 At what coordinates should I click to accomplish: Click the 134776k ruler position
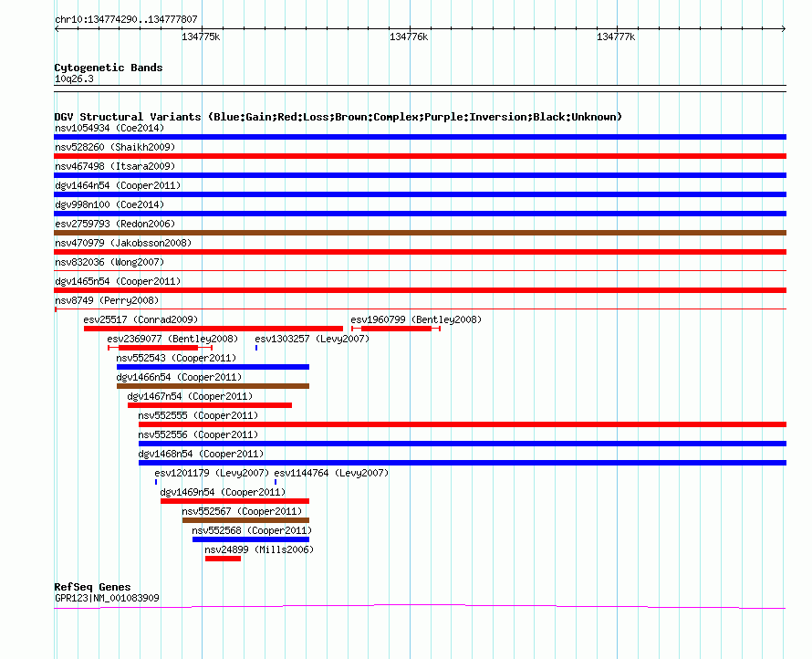click(x=409, y=37)
